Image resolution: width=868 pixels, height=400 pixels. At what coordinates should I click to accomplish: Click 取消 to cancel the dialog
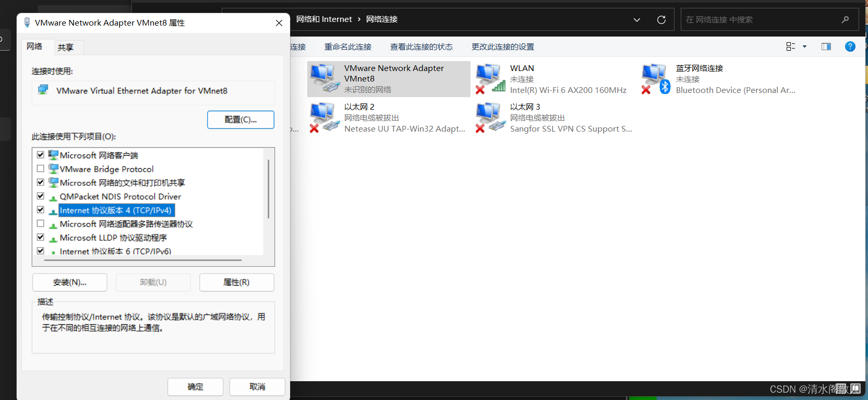(257, 387)
